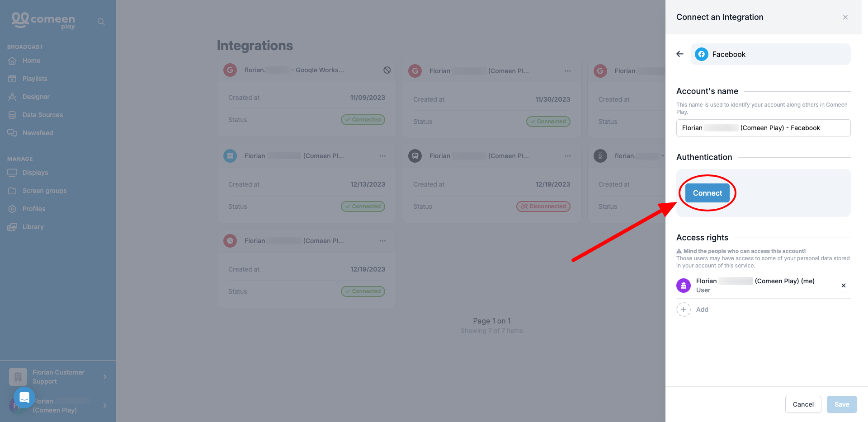
Task: Click the search magnifier in sidebar
Action: (101, 22)
